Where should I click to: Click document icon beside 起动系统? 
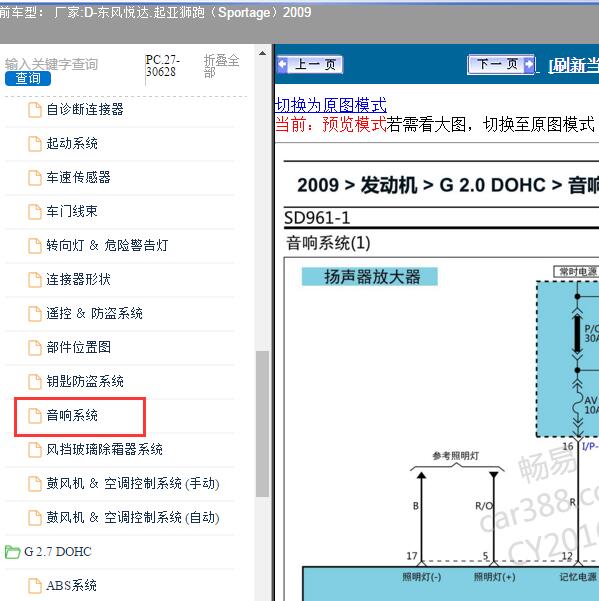[x=35, y=144]
